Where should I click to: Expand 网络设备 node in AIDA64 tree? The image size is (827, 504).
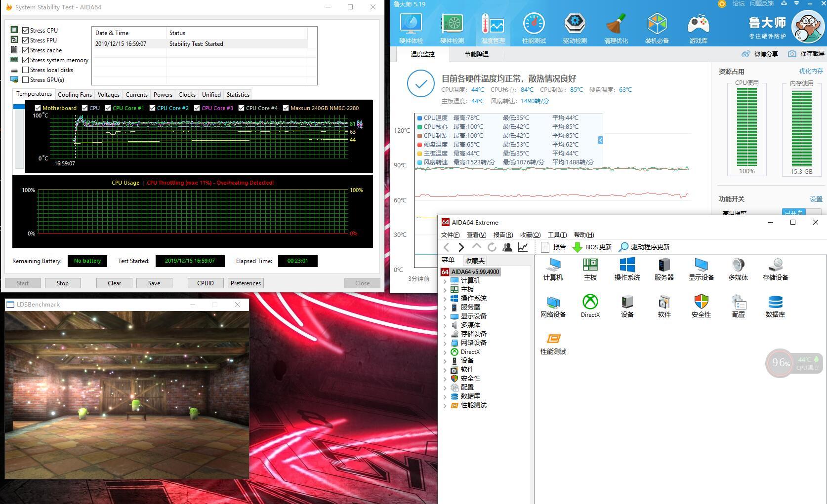click(x=445, y=343)
